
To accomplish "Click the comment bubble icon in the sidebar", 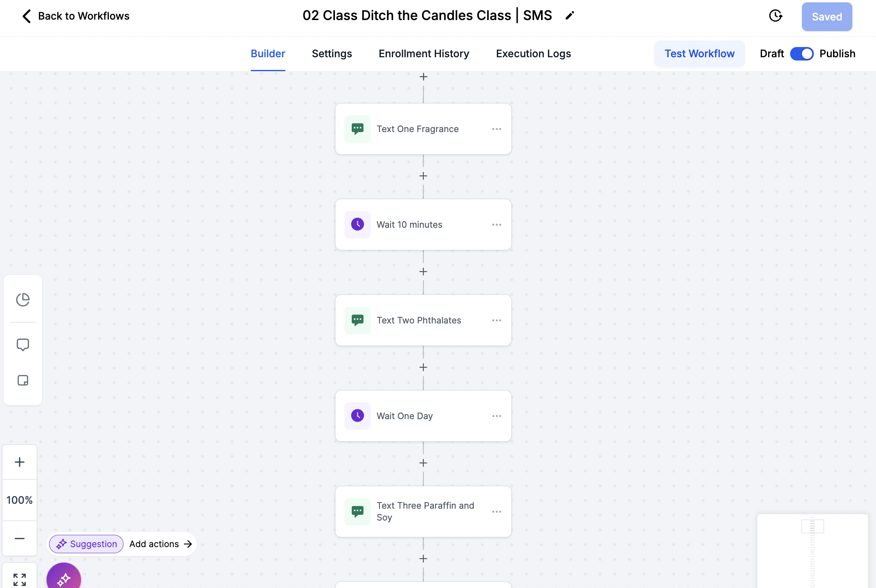I will [23, 345].
